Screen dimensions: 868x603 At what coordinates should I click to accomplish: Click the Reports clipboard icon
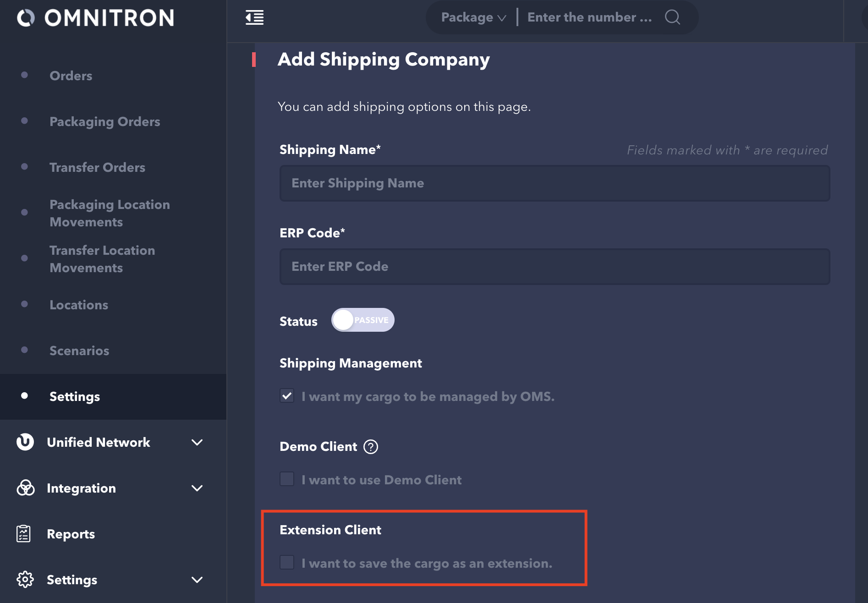point(24,534)
